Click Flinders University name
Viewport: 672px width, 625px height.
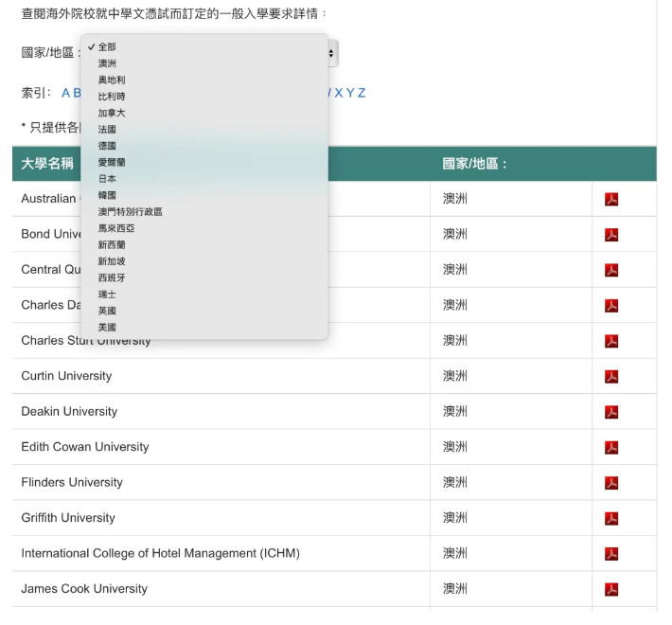pos(72,482)
